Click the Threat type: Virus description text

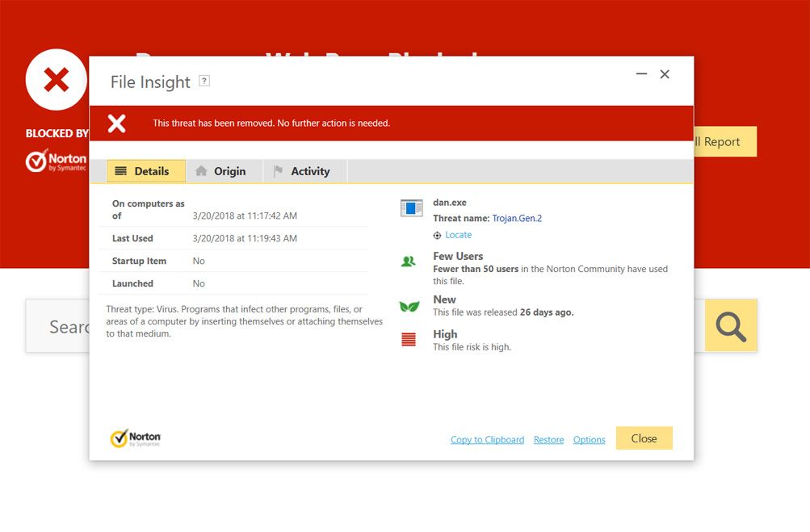click(x=245, y=321)
